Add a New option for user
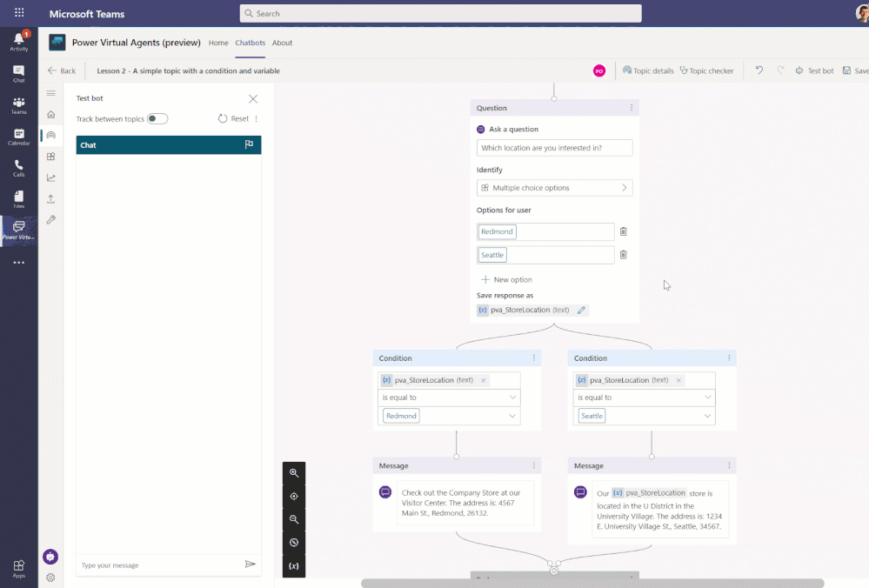The image size is (869, 588). [x=506, y=280]
